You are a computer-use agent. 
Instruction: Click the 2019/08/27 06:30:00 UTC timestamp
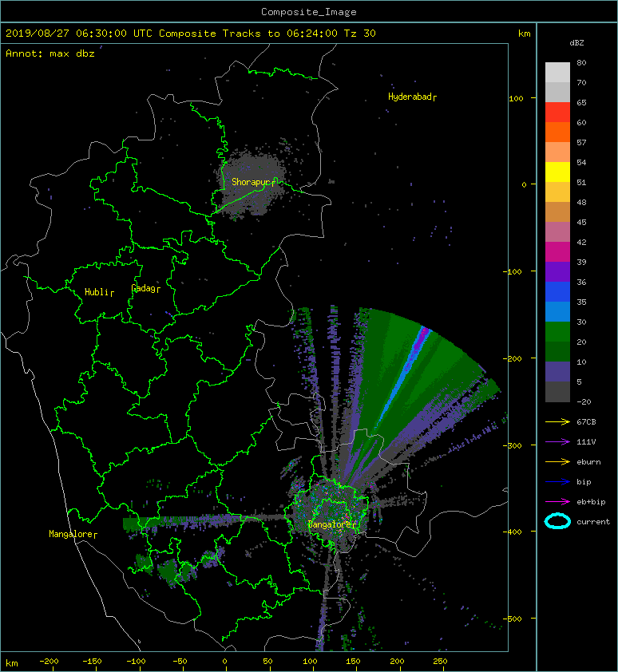click(79, 34)
